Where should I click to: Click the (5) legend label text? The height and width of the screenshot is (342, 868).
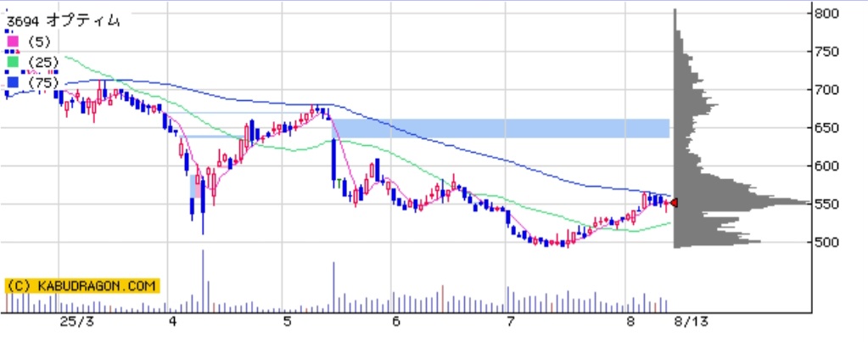39,42
